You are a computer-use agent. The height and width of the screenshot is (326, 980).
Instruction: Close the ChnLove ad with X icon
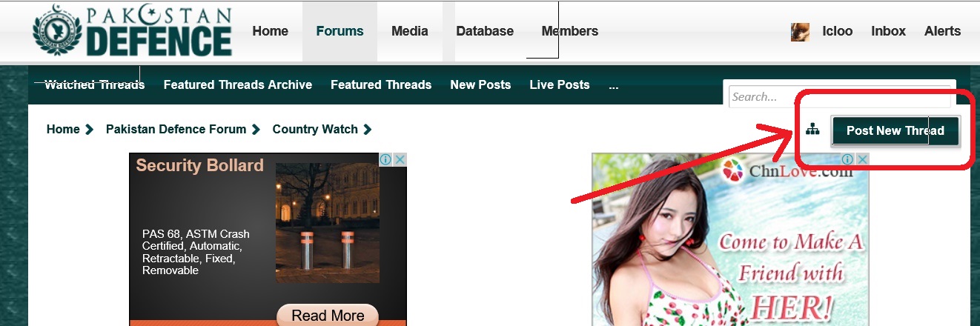pos(861,159)
